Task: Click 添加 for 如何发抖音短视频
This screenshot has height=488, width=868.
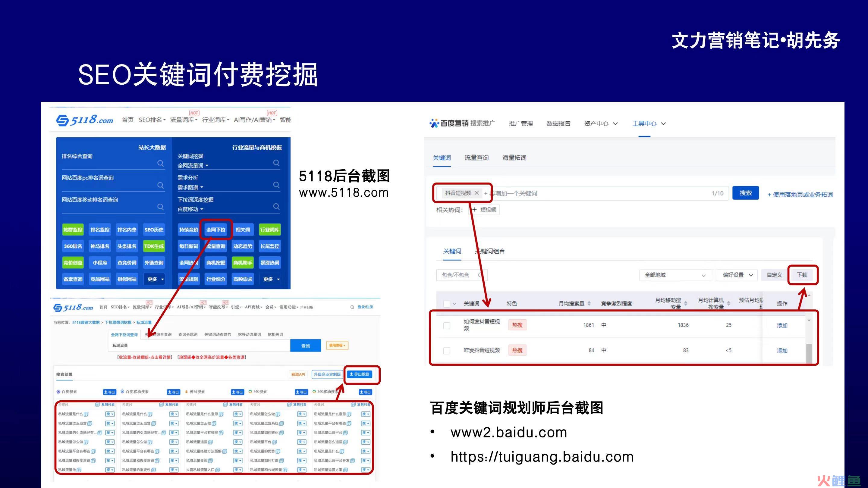Action: click(782, 325)
